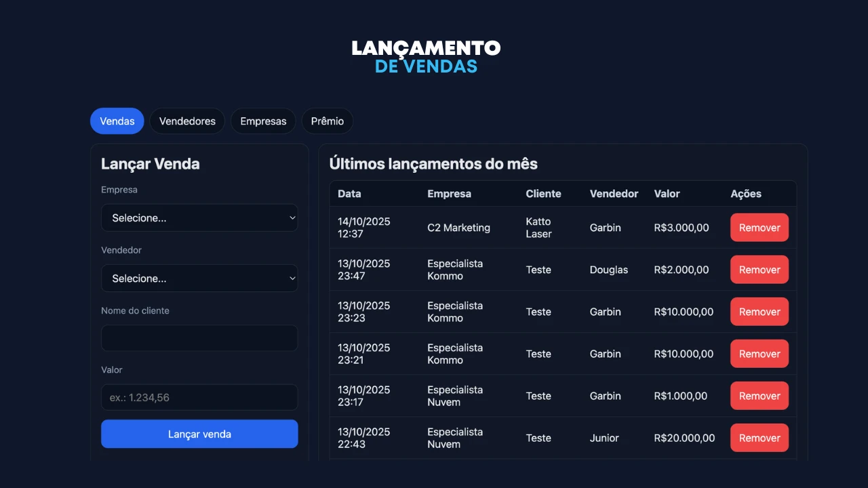This screenshot has width=868, height=488.
Task: Select the Prêmio tab
Action: 327,121
